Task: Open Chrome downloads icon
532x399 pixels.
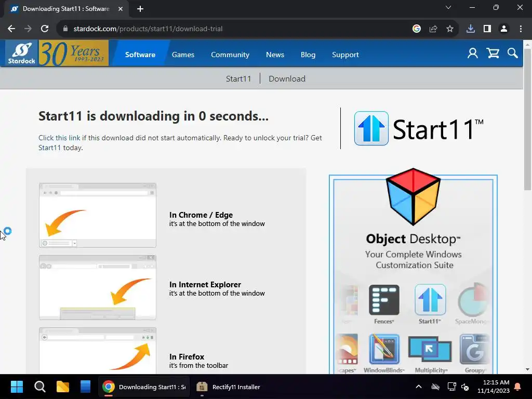Action: [471, 29]
